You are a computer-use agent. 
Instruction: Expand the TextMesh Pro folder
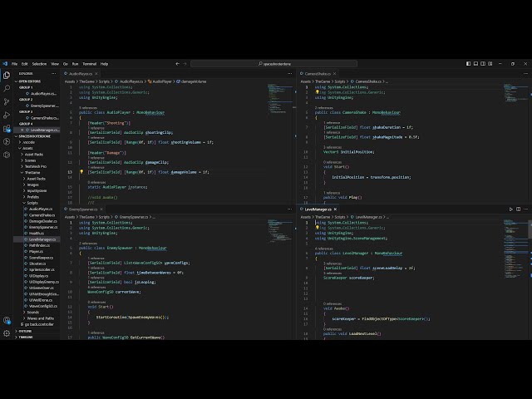point(37,166)
